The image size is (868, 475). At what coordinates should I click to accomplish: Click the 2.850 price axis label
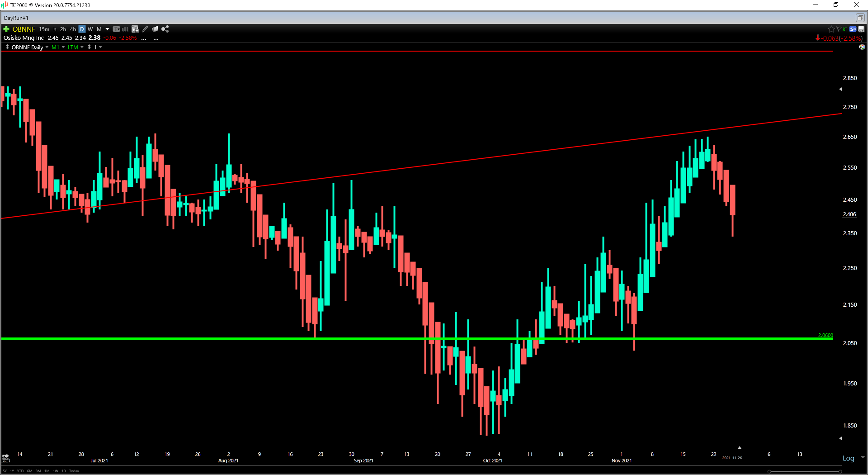coord(850,78)
